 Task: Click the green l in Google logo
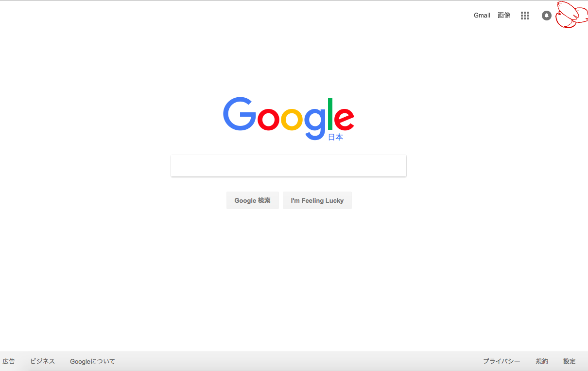(x=330, y=114)
